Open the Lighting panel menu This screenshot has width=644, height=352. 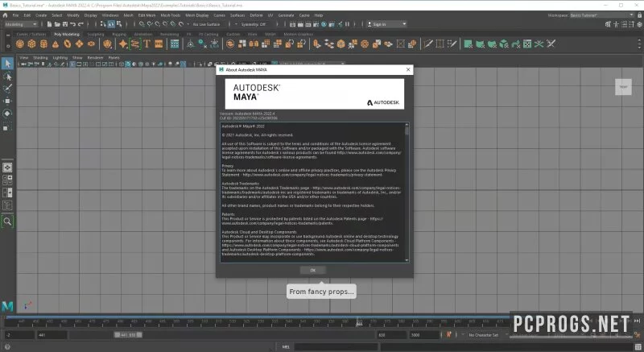(x=60, y=57)
